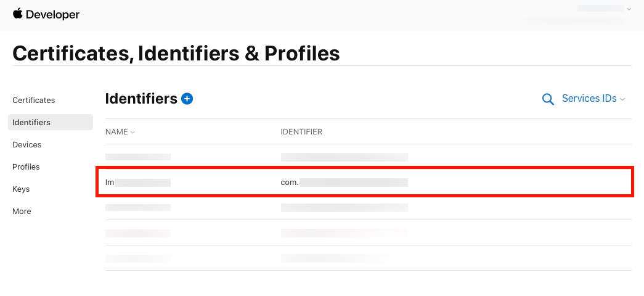Go to Devices in sidebar

(27, 144)
